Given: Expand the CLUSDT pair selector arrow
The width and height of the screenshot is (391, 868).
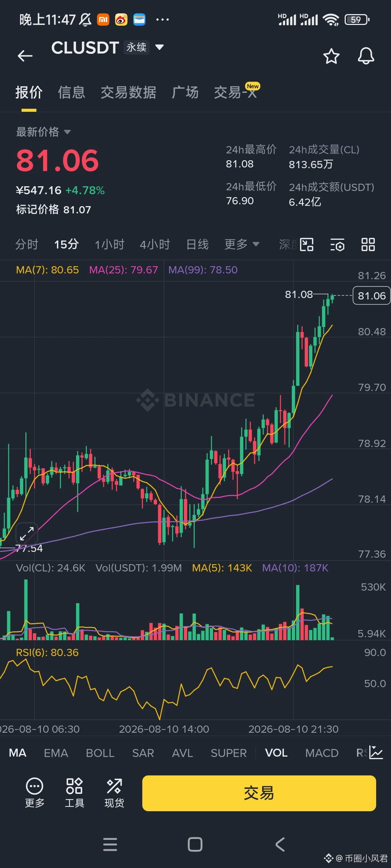Looking at the screenshot, I should click(x=159, y=47).
